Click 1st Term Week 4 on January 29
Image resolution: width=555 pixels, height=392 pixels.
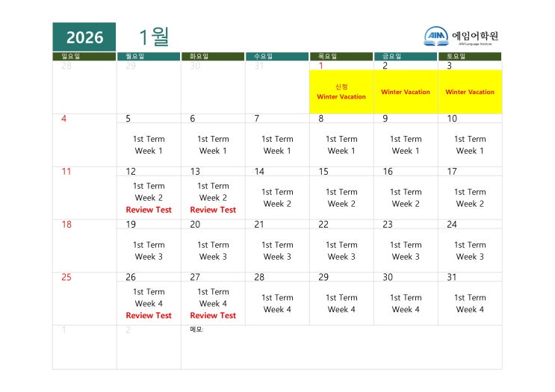341,303
